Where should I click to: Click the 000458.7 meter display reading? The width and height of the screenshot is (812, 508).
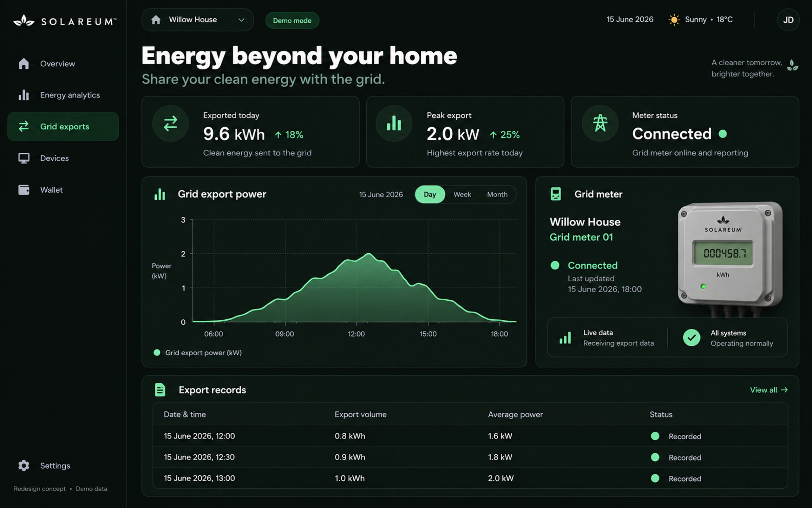coord(725,253)
